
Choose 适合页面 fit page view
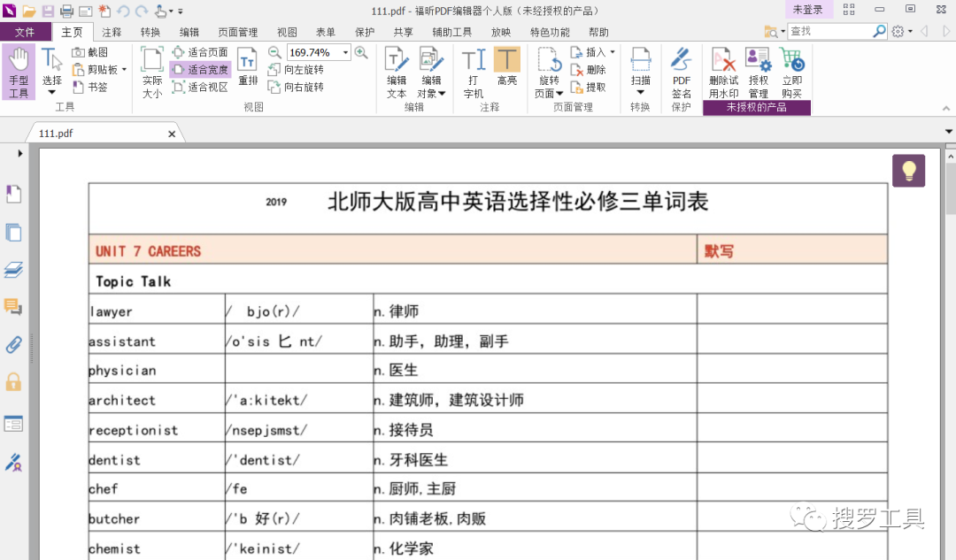[x=200, y=52]
